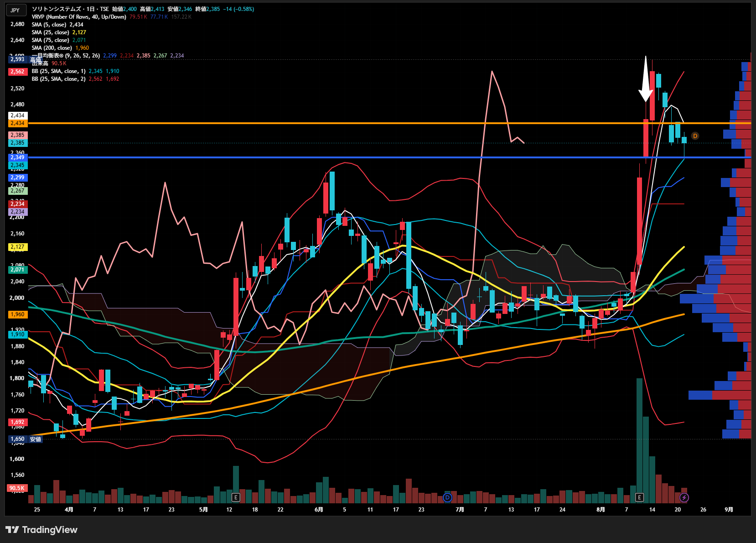Click the green 2,071 price-axis label
Screen dimensions: 756x543
coord(17,270)
